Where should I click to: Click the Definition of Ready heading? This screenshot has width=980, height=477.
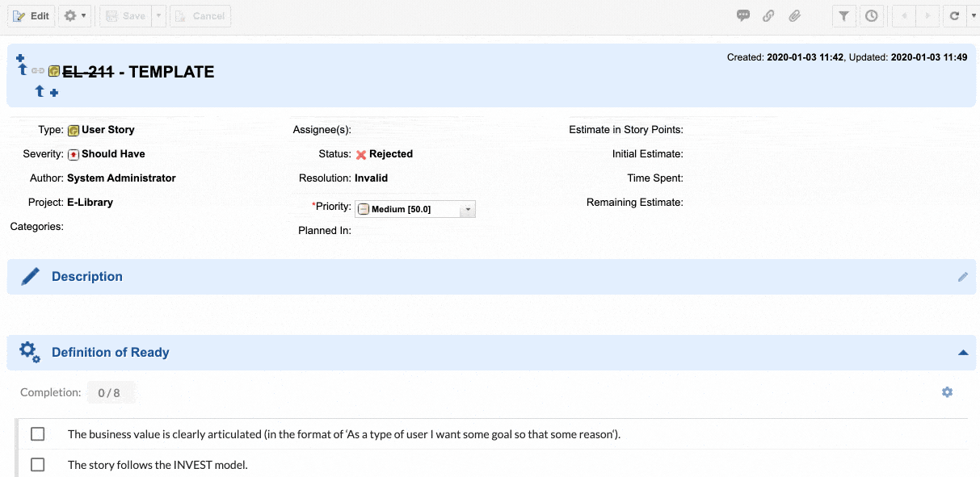click(111, 353)
